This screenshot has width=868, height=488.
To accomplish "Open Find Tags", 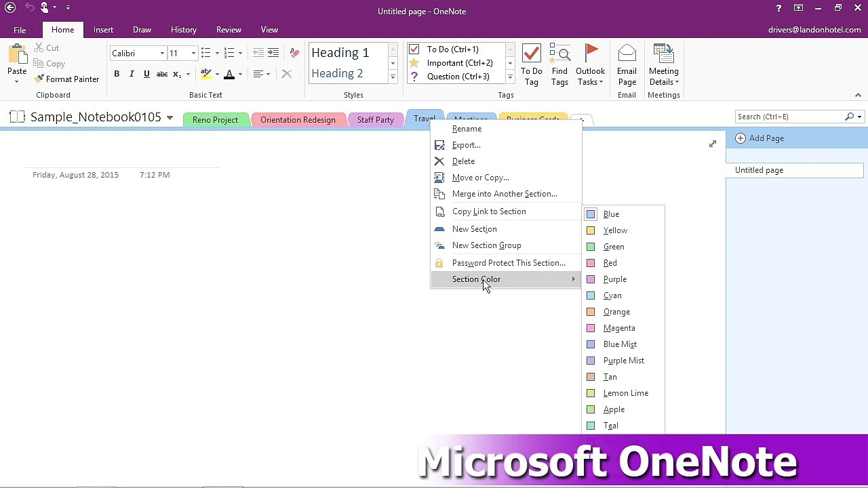I will click(x=559, y=65).
